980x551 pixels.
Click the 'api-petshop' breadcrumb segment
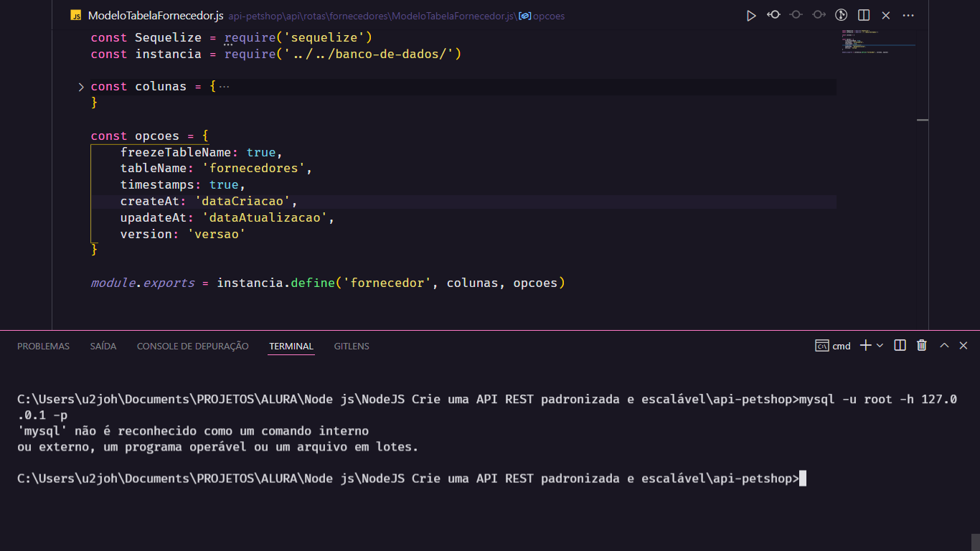pos(253,15)
